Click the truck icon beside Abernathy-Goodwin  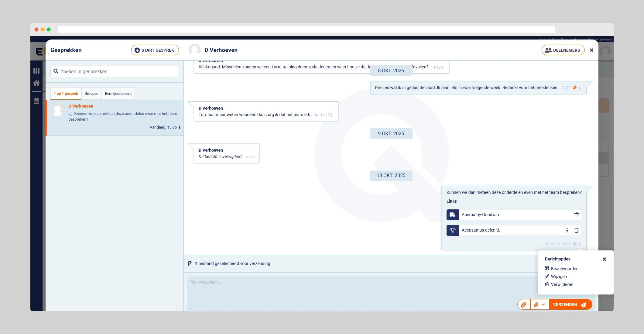click(452, 215)
